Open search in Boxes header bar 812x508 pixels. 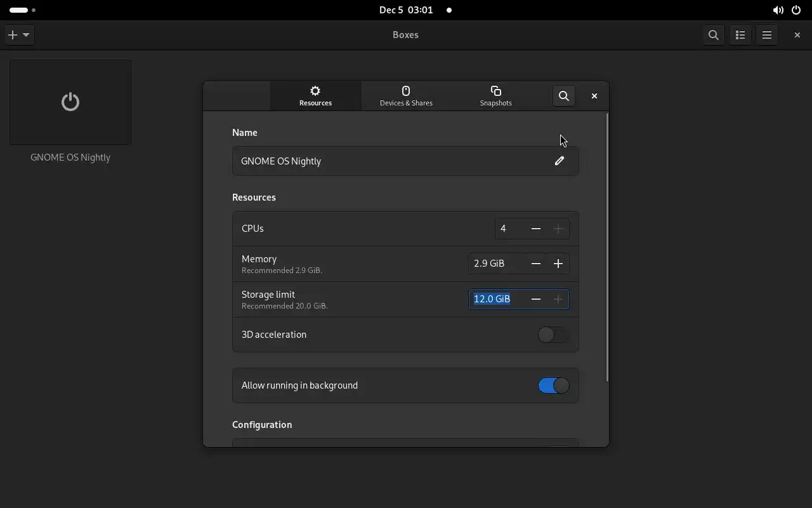coord(714,35)
